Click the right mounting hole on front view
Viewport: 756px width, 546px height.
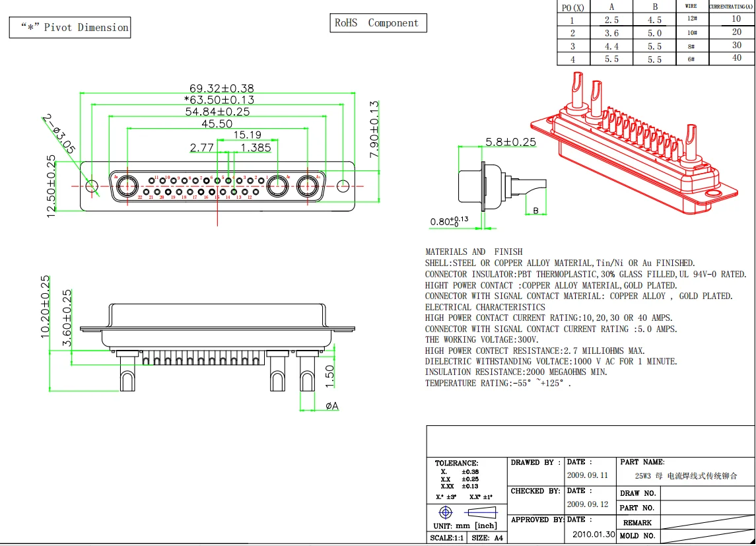[343, 186]
